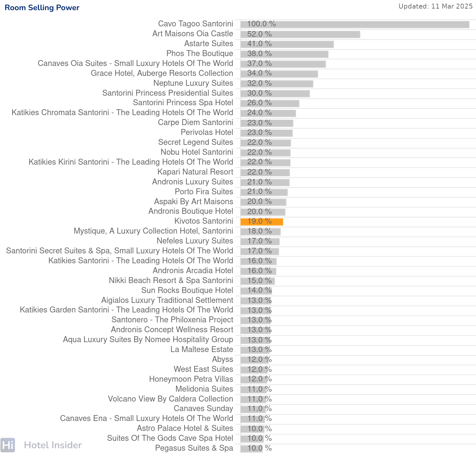476x453 pixels.
Task: Click the 52.0 % bar
Action: point(300,34)
